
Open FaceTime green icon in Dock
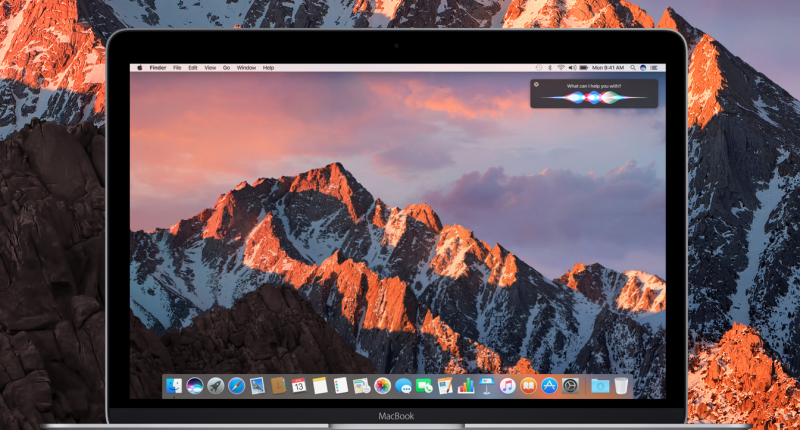click(x=424, y=386)
